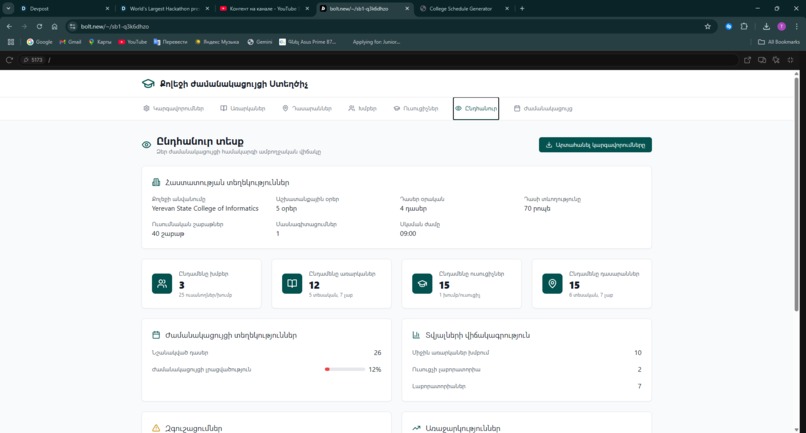
Task: Click the 5173 port indicator in the preview bar
Action: click(33, 60)
